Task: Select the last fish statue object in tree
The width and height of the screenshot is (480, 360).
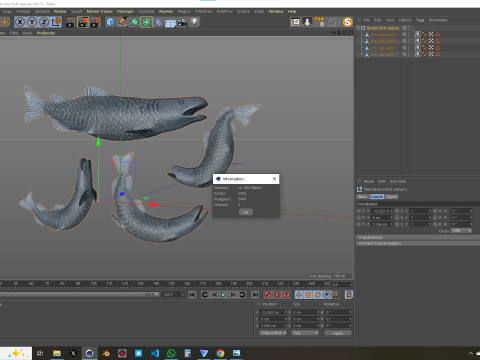Action: [384, 54]
